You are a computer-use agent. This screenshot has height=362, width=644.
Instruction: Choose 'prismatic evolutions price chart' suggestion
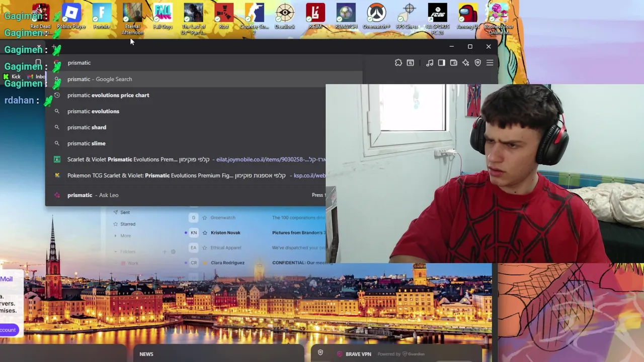point(186,95)
